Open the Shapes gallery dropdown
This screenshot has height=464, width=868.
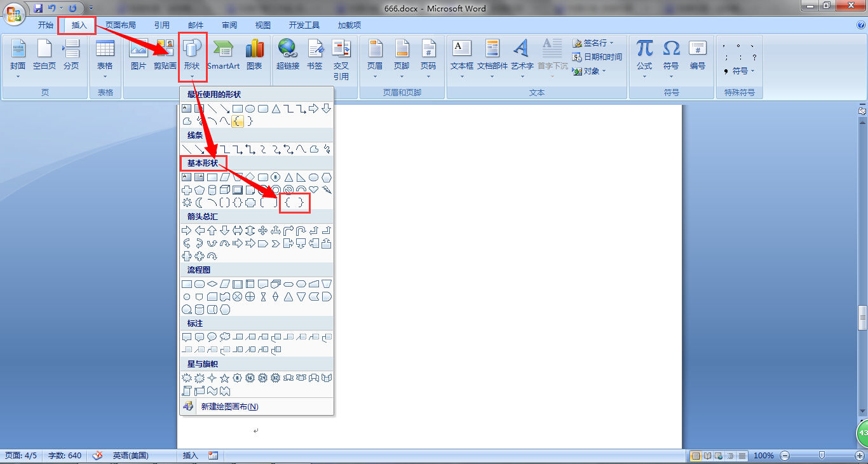pos(191,58)
